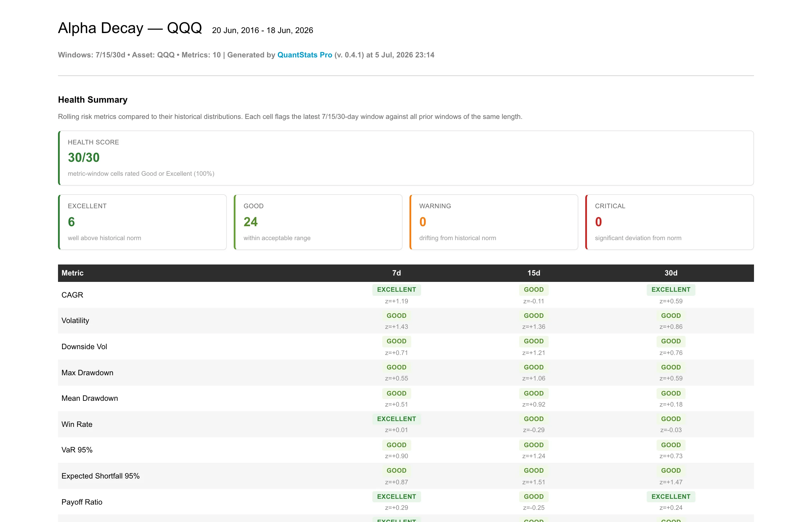812x522 pixels.
Task: Select the Warning count card
Action: pyautogui.click(x=494, y=222)
